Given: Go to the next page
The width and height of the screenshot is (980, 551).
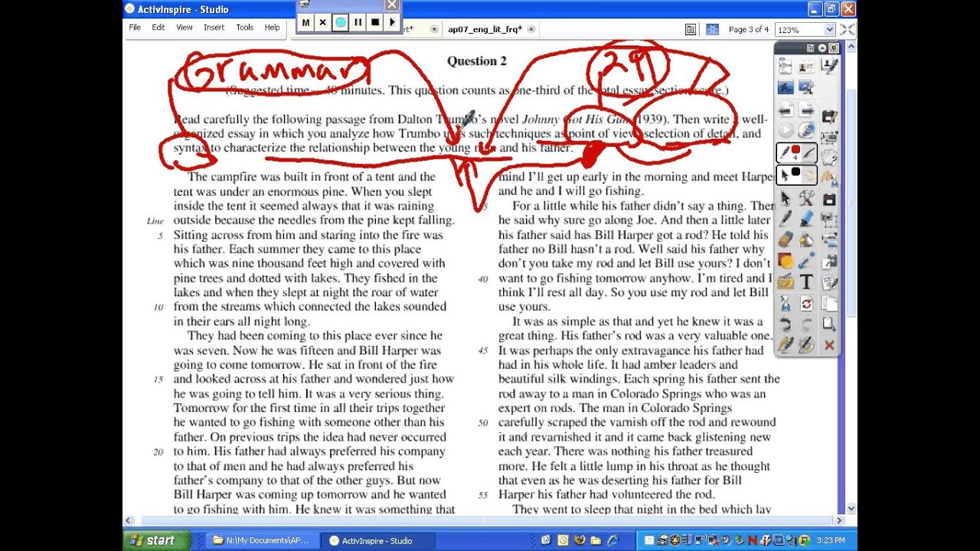Looking at the screenshot, I should pos(806,109).
